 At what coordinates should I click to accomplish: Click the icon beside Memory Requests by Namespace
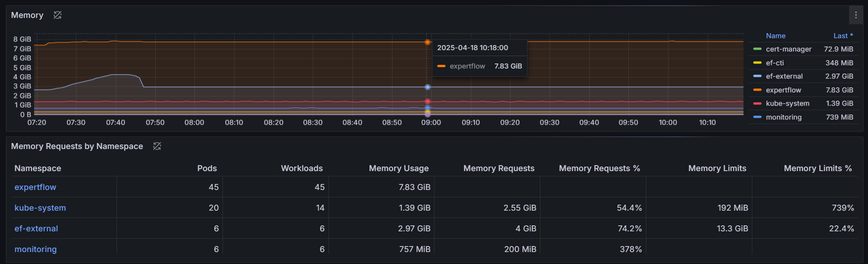[x=157, y=146]
